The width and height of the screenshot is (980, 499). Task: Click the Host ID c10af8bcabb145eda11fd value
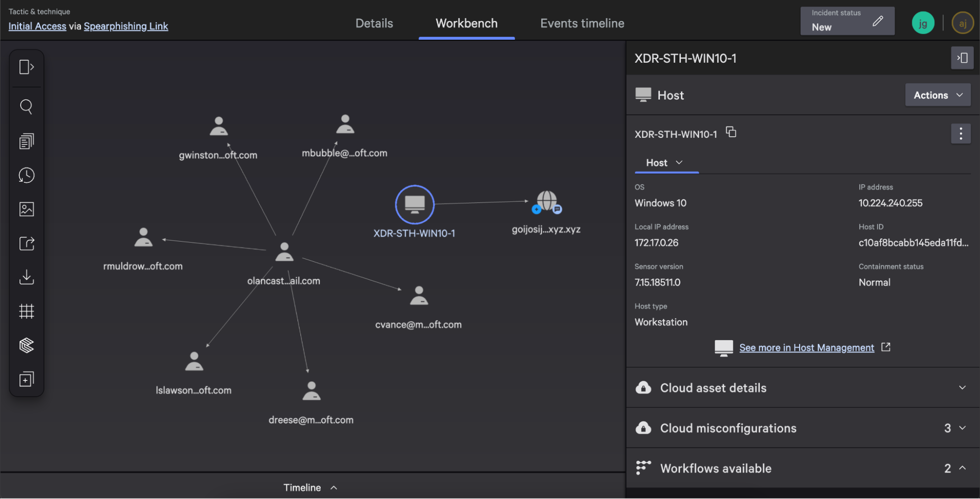click(913, 243)
